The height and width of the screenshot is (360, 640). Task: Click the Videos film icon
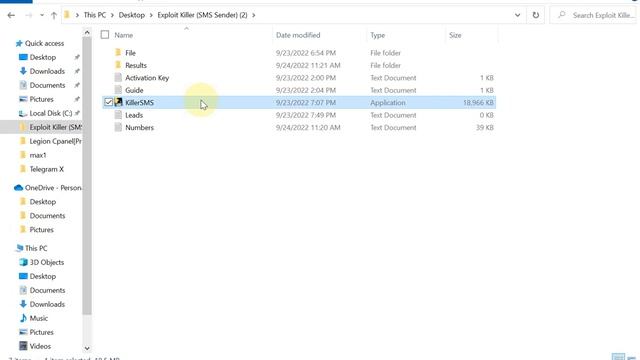[x=23, y=346]
